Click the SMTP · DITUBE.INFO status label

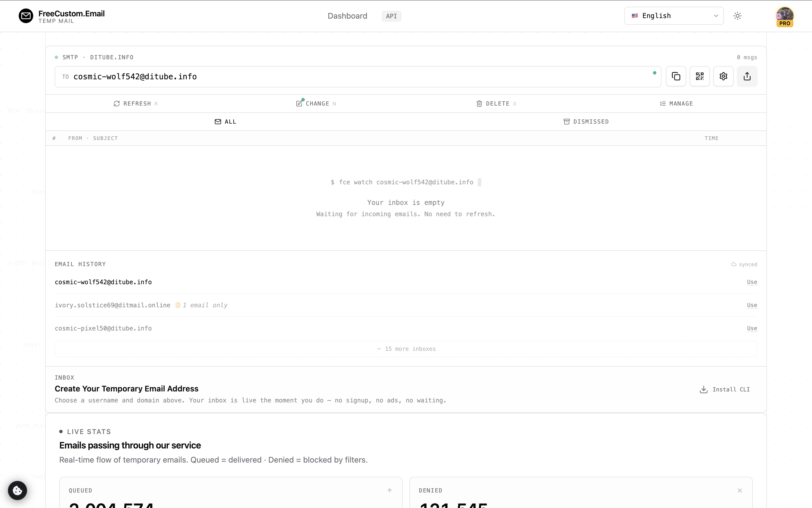pos(98,58)
